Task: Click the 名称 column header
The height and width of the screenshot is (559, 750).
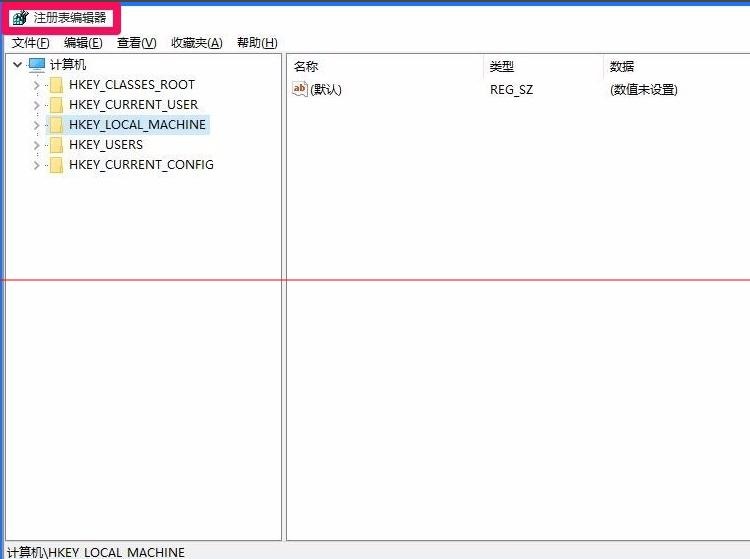Action: click(x=306, y=66)
